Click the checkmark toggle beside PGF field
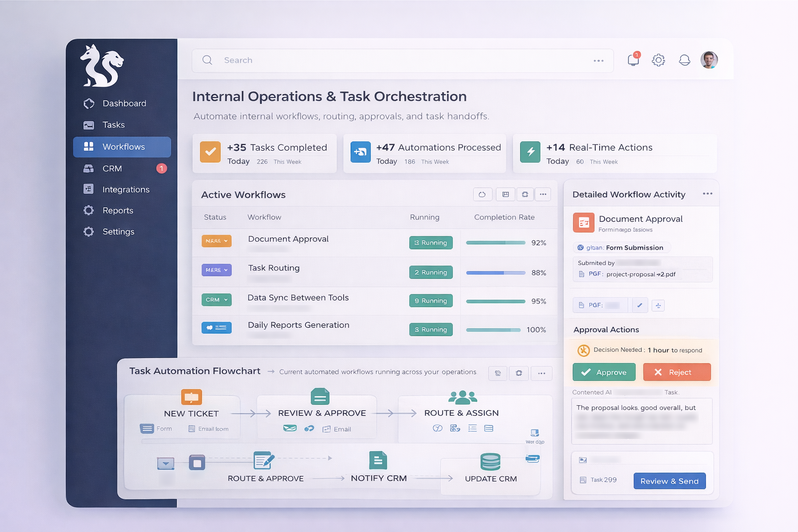Screen dimensions: 798x532 (640, 305)
